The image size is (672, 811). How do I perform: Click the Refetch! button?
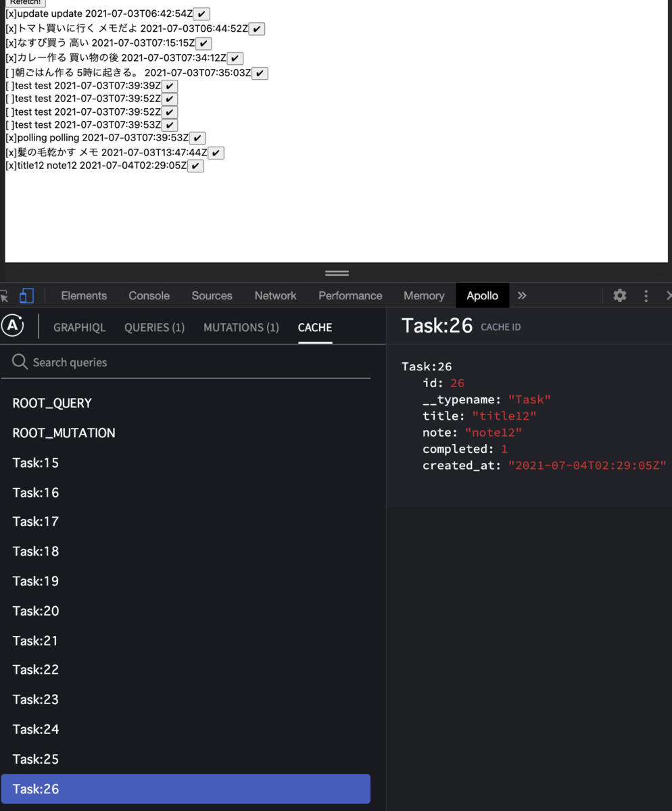26,3
